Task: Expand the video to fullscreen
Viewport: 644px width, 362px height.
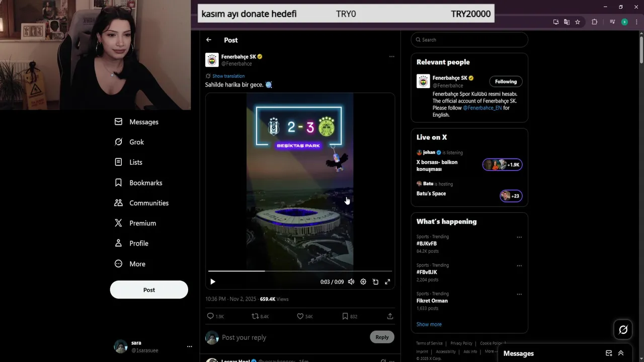Action: [387, 282]
